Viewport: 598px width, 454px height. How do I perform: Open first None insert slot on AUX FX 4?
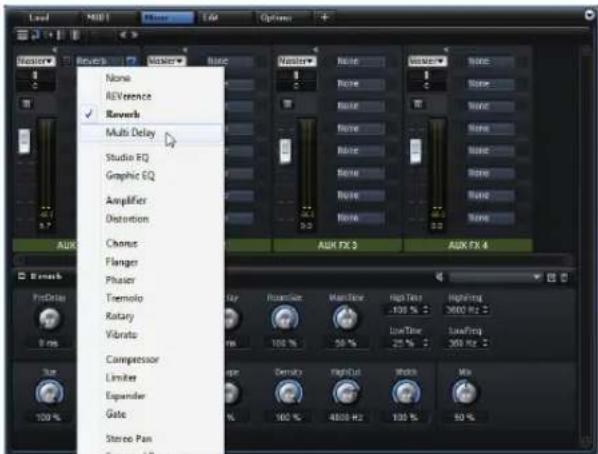pos(490,61)
